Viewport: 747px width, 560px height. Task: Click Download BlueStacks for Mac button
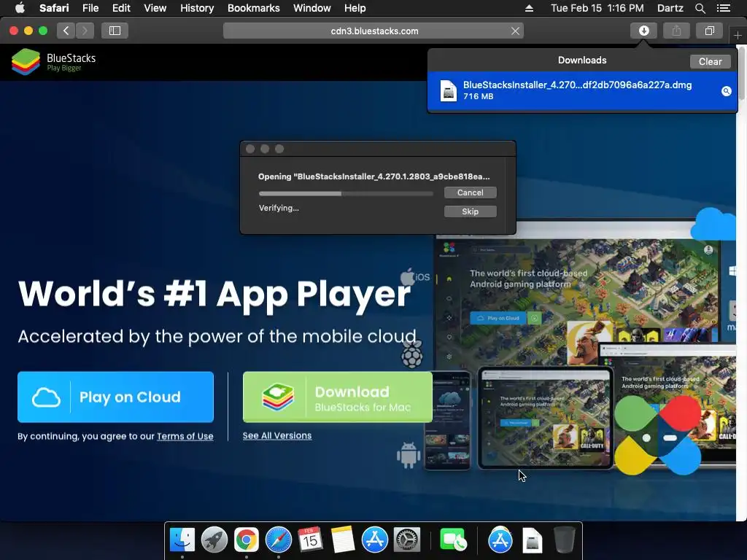[337, 397]
